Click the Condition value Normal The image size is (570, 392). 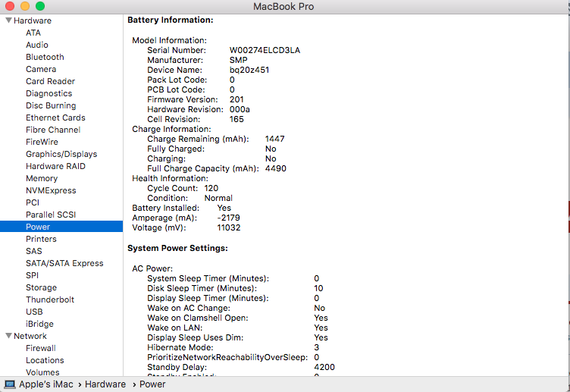coord(218,198)
